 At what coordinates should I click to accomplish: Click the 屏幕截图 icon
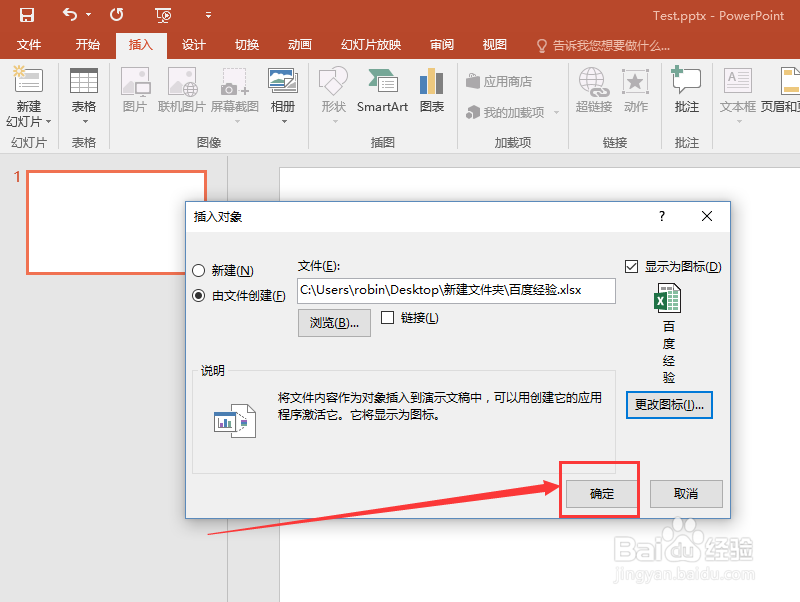234,82
